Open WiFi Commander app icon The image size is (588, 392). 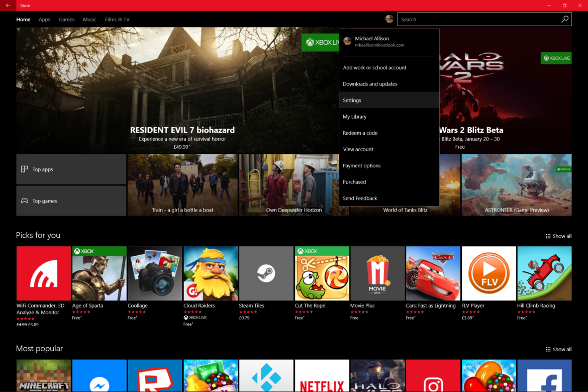tap(44, 273)
